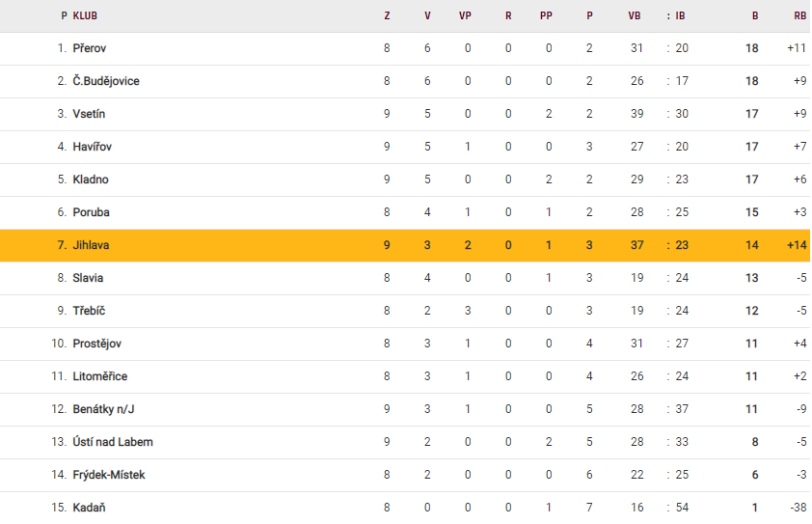Open the Benátky n/J team
The width and height of the screenshot is (812, 524).
point(104,409)
